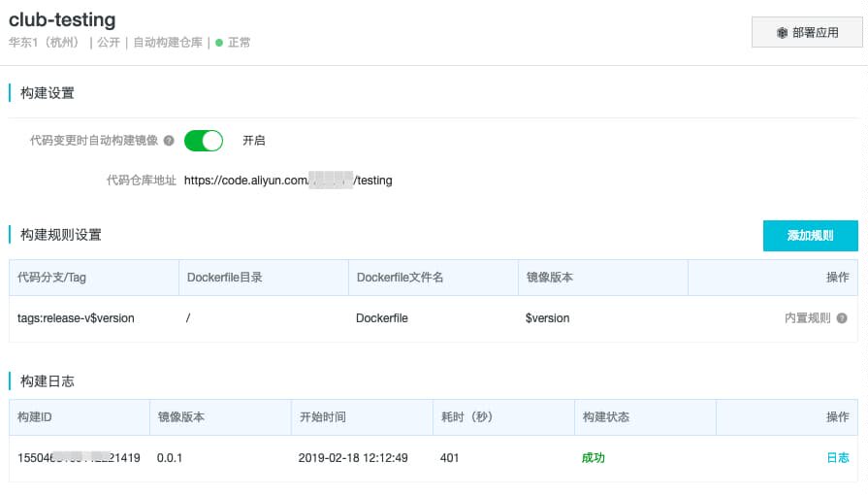The height and width of the screenshot is (495, 868).
Task: Click the green status dot before 正常
Action: point(219,43)
